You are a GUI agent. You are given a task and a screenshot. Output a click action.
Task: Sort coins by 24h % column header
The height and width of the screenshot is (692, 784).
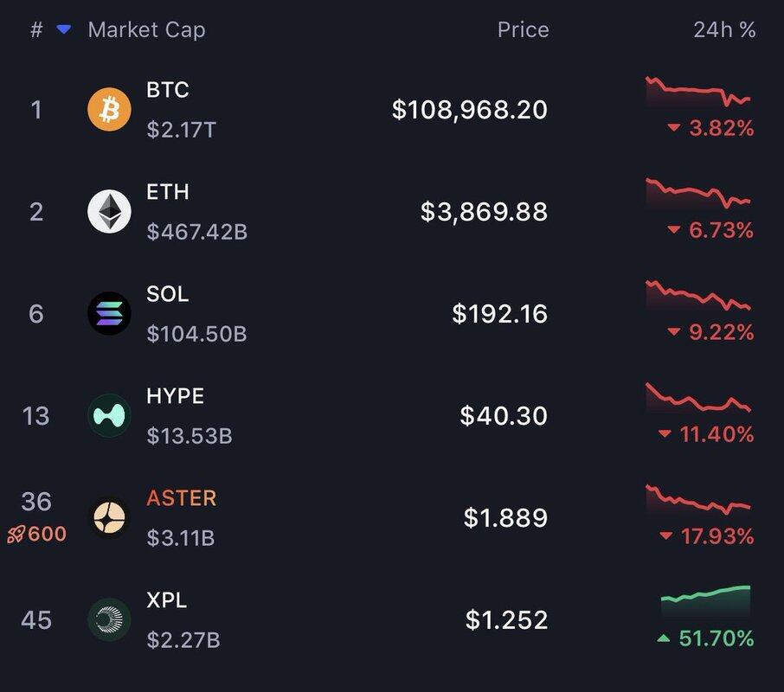point(724,30)
